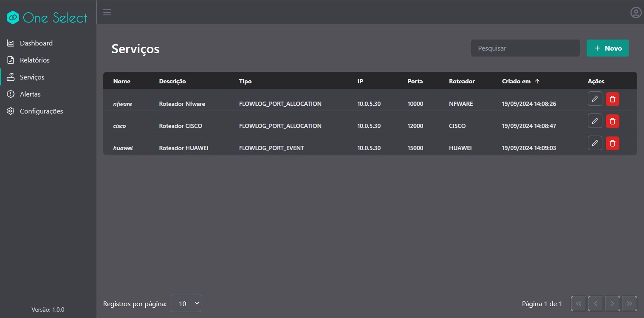Screen dimensions: 644x318
Task: Select the Serviços menu item
Action: point(48,77)
